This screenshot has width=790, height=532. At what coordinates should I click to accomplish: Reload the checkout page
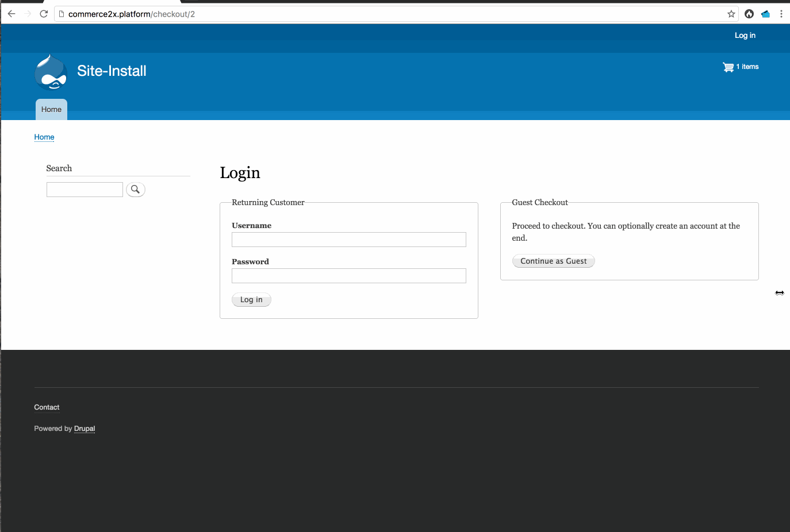click(x=44, y=14)
